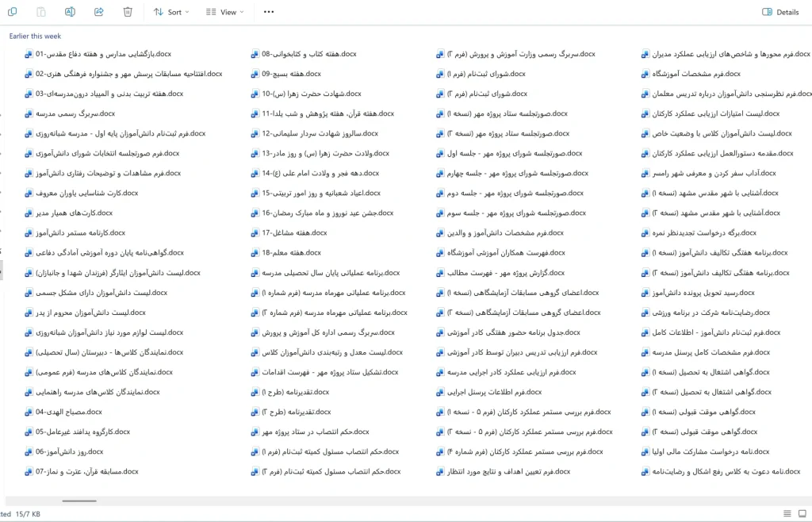Click the Word icon beside '06-روز دانش‌آموز.docx'
Image resolution: width=812 pixels, height=522 pixels.
tap(29, 451)
